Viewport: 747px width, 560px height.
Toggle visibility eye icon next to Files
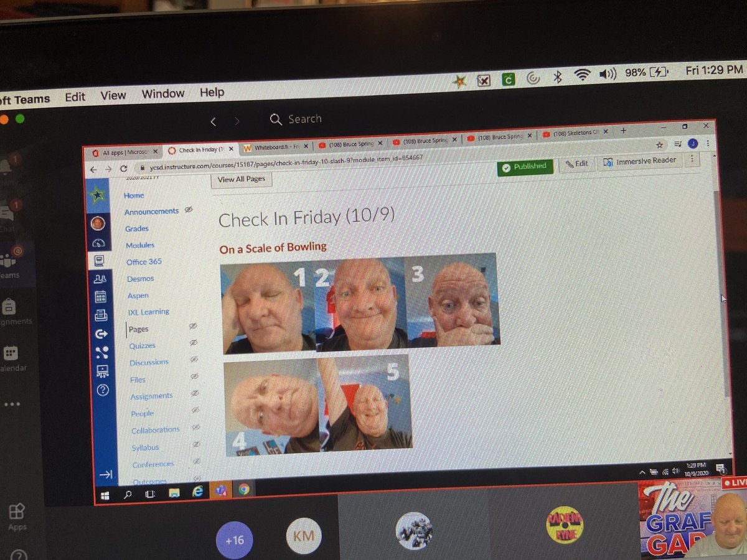[x=195, y=376]
